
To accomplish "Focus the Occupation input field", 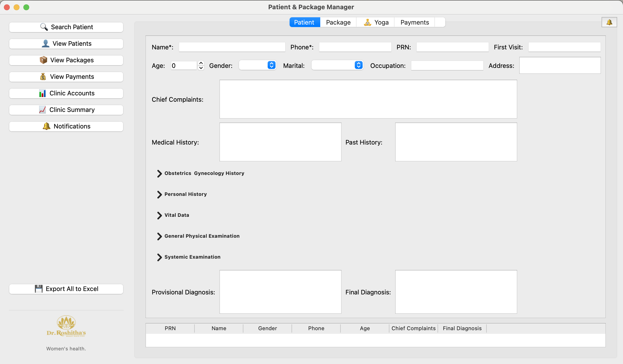I will (447, 65).
